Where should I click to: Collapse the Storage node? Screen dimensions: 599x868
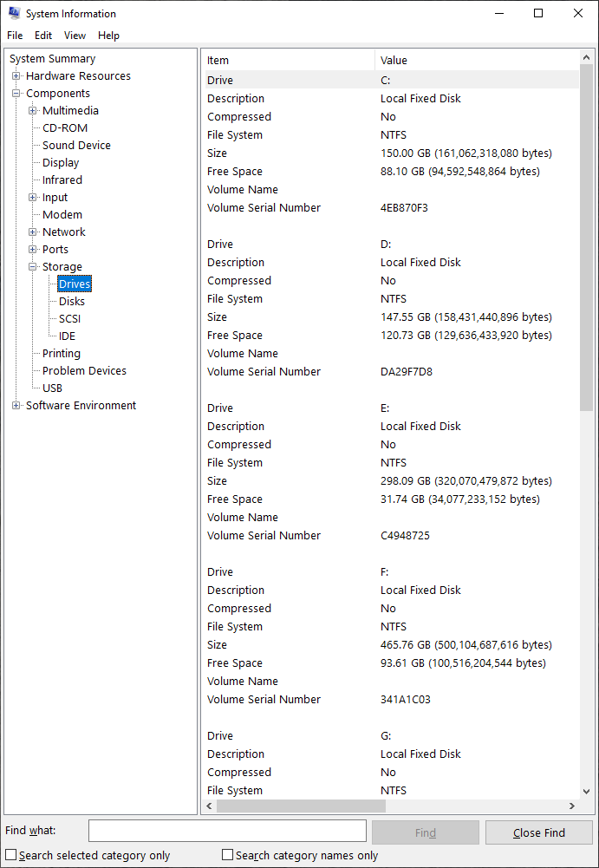click(x=33, y=267)
